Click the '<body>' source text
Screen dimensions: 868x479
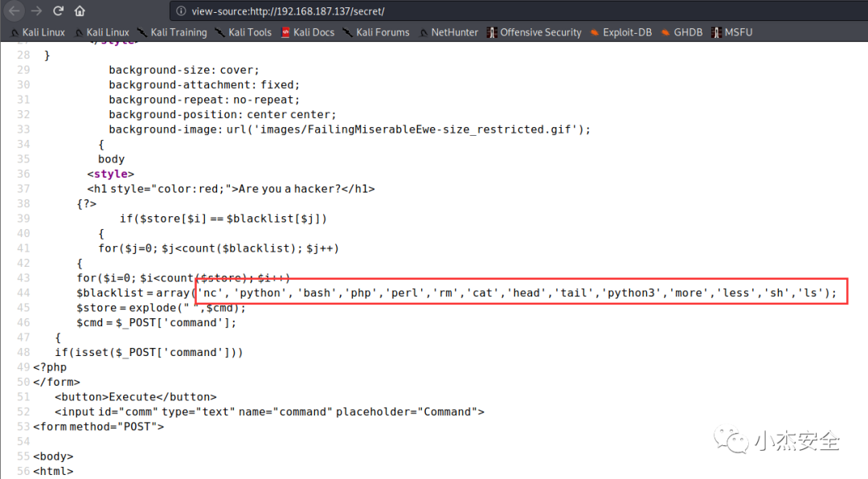[x=53, y=456]
